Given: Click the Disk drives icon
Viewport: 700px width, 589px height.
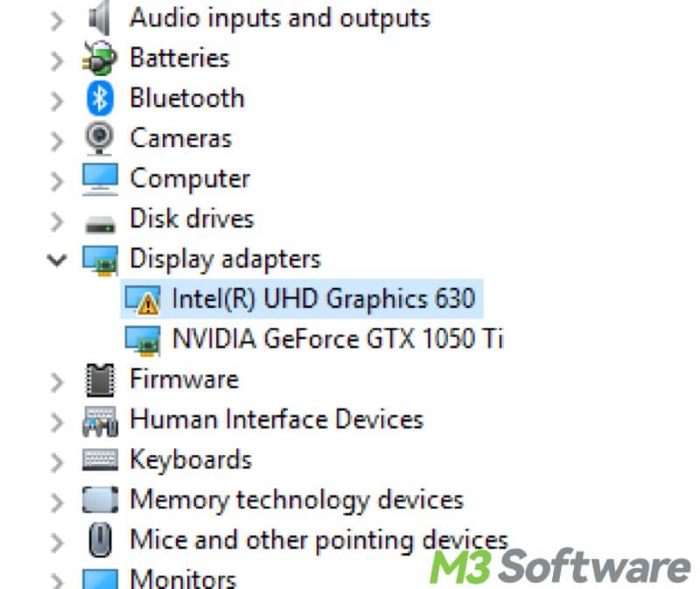Looking at the screenshot, I should [x=100, y=224].
